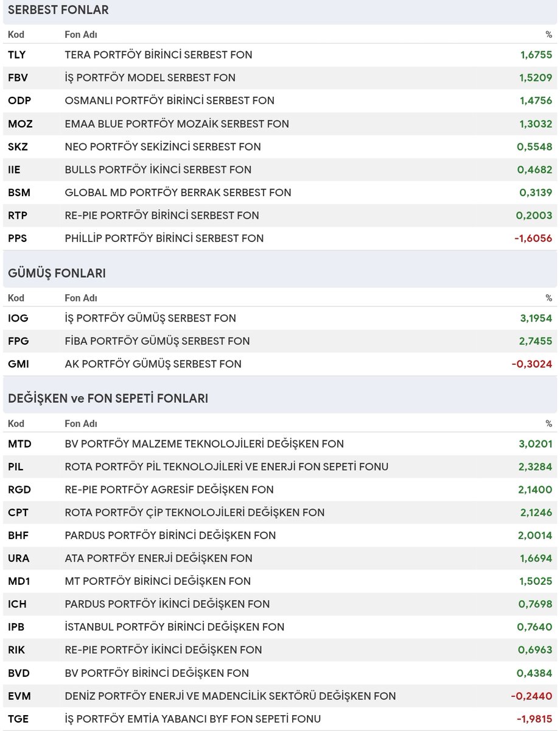The height and width of the screenshot is (731, 560).
Task: Click the MD1 fund code
Action: 19,582
